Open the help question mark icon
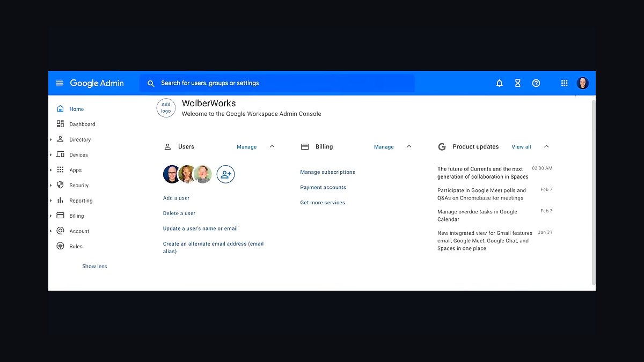Image resolution: width=644 pixels, height=362 pixels. [x=536, y=83]
